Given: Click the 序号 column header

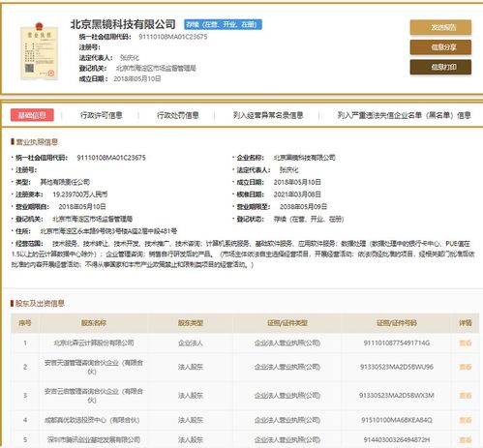Looking at the screenshot, I should tap(25, 323).
